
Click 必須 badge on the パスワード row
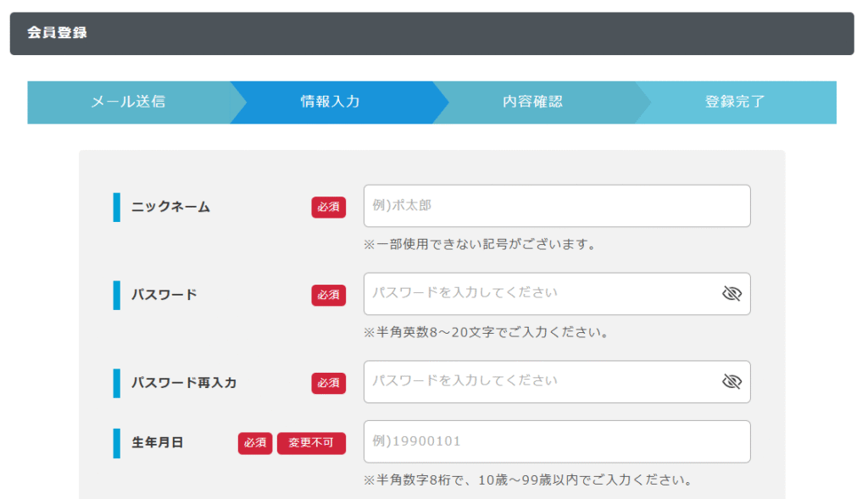pos(328,295)
